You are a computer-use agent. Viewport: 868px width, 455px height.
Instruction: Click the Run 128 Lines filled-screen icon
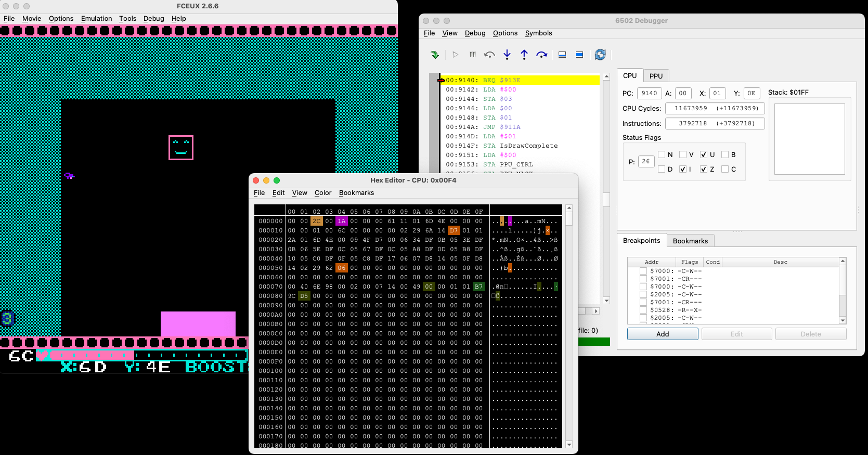tap(579, 55)
